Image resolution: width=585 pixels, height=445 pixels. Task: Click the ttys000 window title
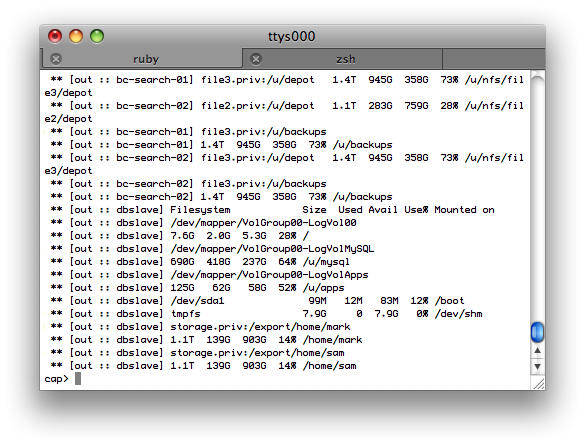[291, 37]
